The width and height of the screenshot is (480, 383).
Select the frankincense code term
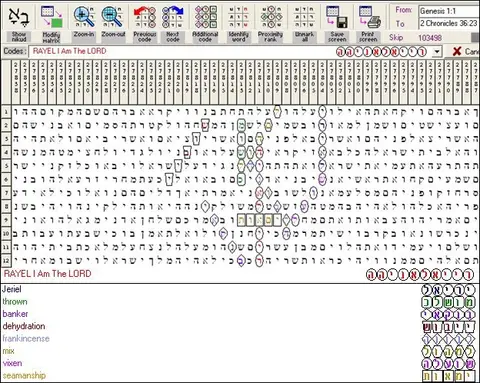coord(26,338)
